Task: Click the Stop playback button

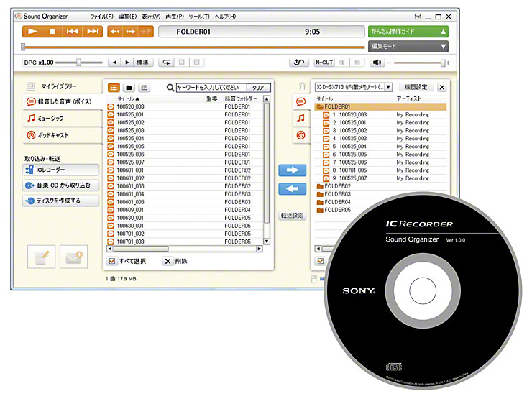Action: pos(52,32)
